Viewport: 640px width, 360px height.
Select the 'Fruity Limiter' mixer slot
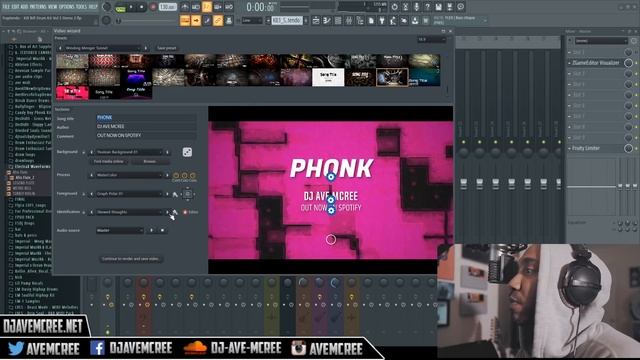coord(596,148)
